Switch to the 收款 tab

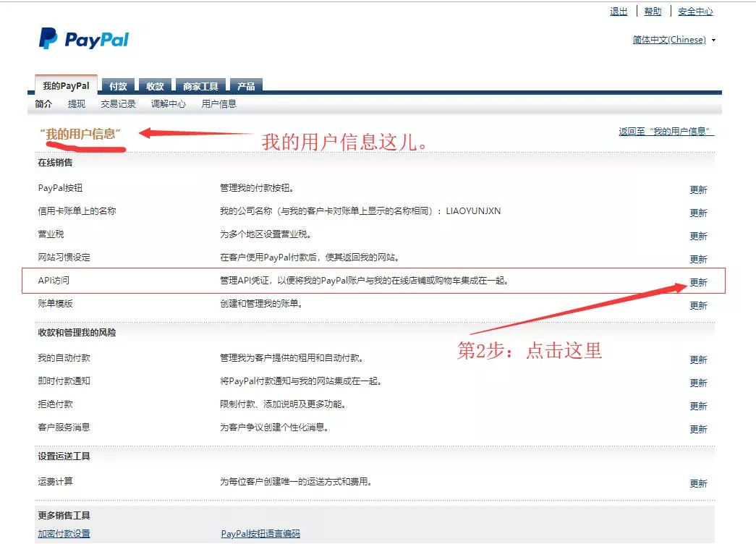(156, 86)
